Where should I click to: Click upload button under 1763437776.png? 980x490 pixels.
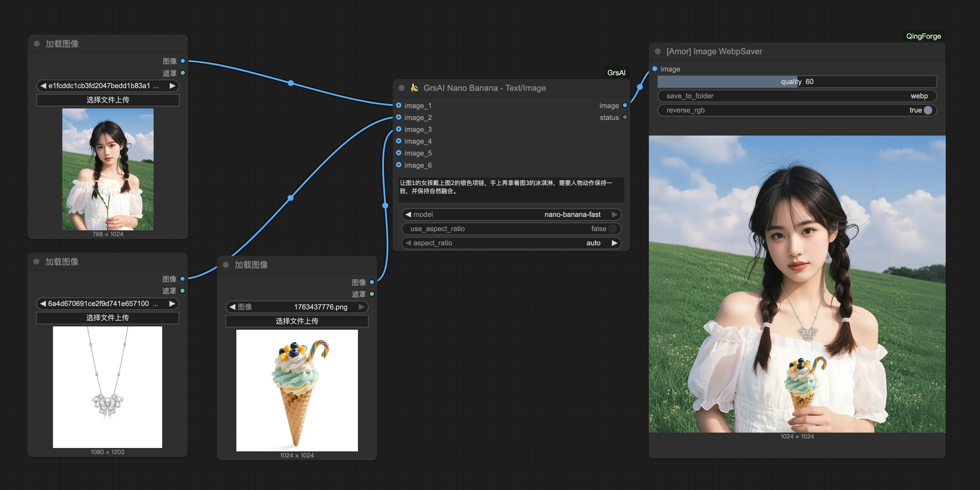click(x=297, y=321)
